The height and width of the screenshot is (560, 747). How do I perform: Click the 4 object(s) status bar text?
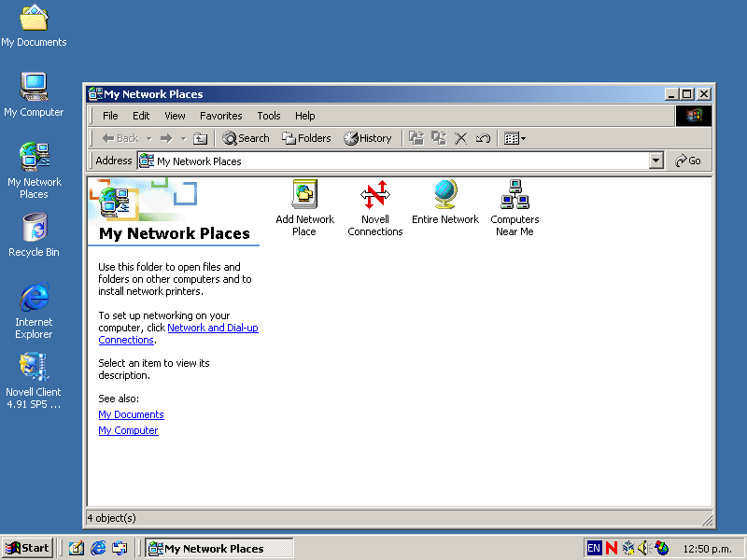(x=111, y=518)
